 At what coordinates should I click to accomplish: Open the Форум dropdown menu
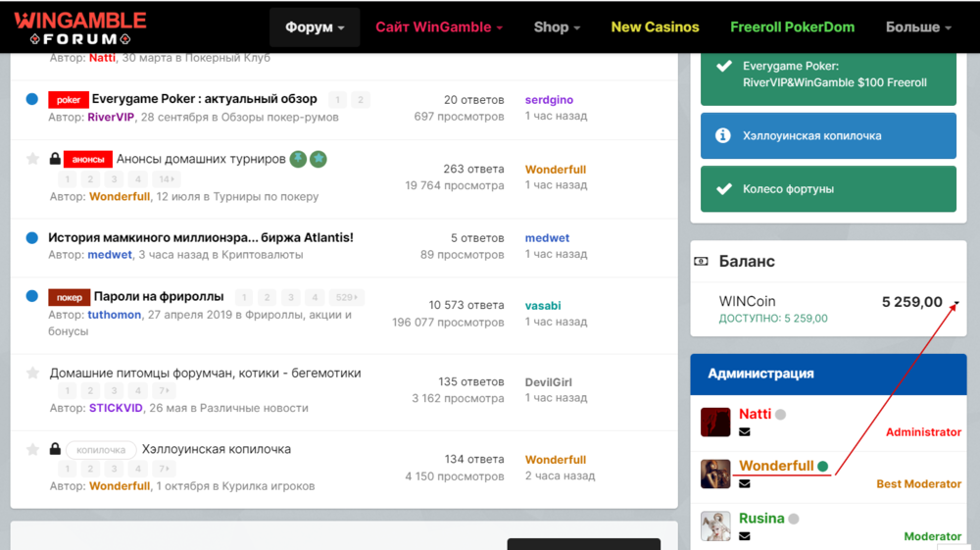[315, 27]
